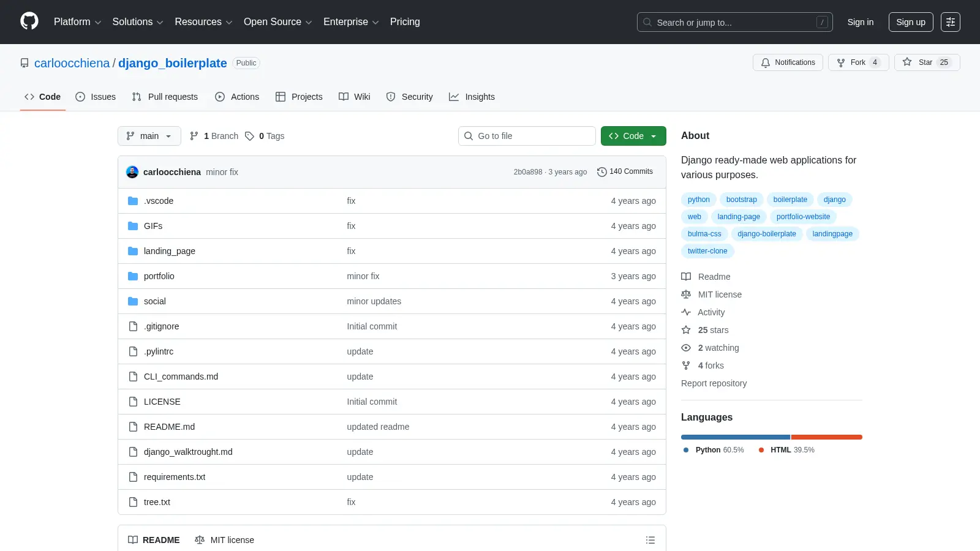The image size is (980, 551).
Task: Open the command palette icon in header
Action: [951, 22]
